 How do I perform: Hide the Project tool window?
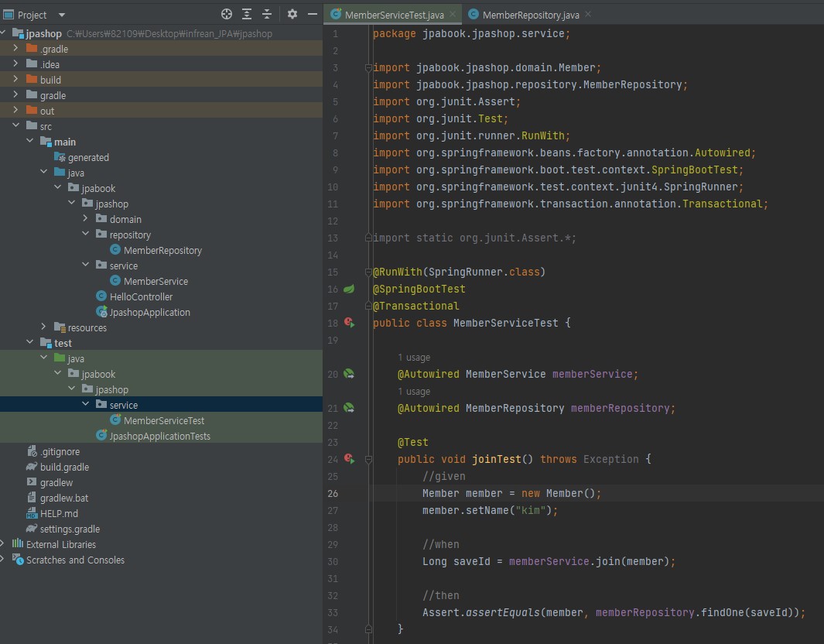(312, 14)
